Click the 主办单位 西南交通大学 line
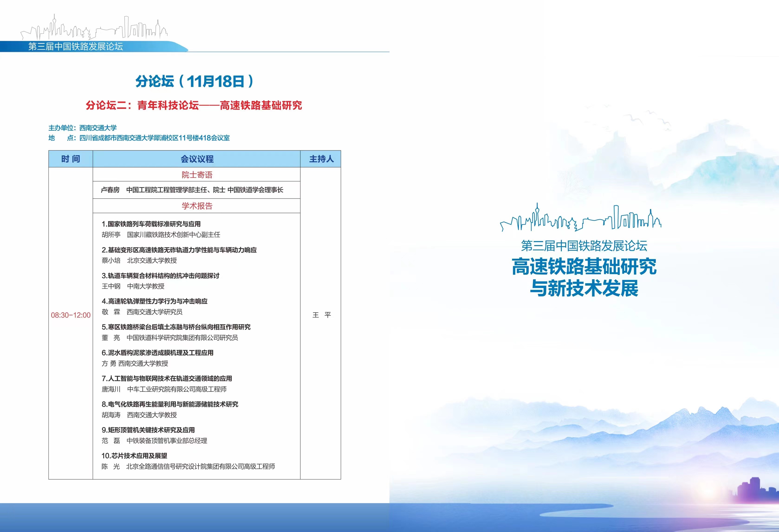The height and width of the screenshot is (532, 779). pyautogui.click(x=82, y=128)
